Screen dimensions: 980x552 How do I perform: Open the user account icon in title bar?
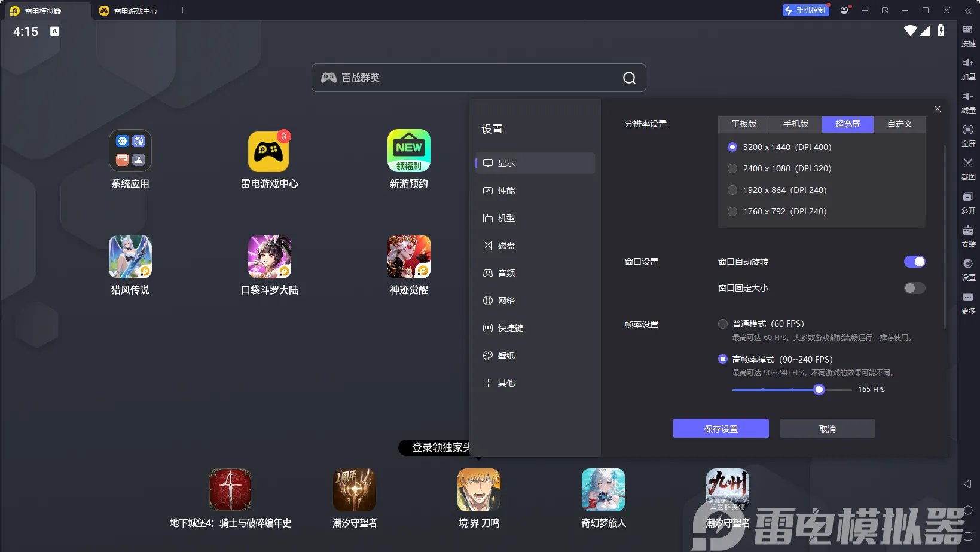pos(844,10)
